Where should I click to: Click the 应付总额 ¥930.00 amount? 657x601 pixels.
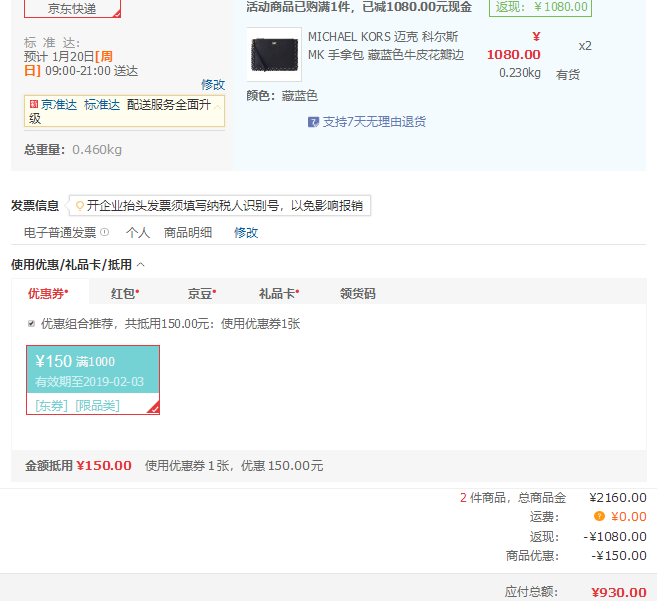point(619,592)
